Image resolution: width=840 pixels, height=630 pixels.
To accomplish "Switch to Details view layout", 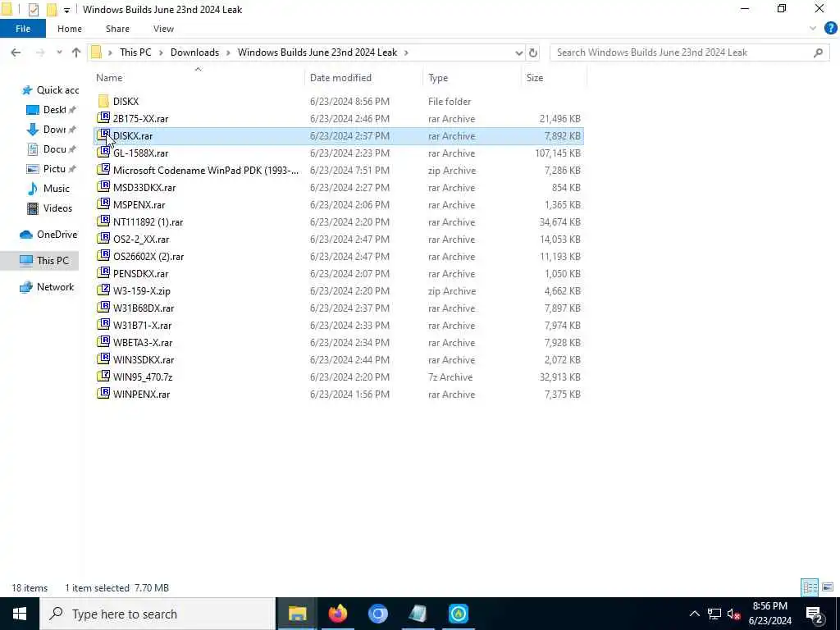I will (810, 587).
